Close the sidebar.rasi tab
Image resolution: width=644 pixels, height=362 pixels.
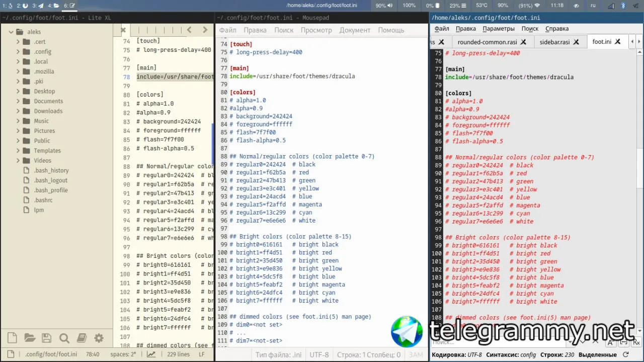576,42
